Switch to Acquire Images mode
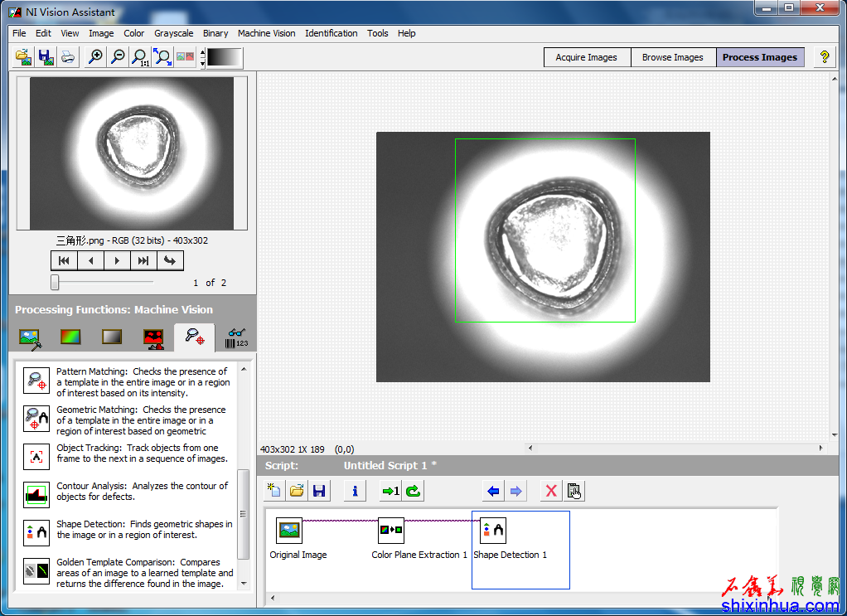The width and height of the screenshot is (847, 616). 587,57
